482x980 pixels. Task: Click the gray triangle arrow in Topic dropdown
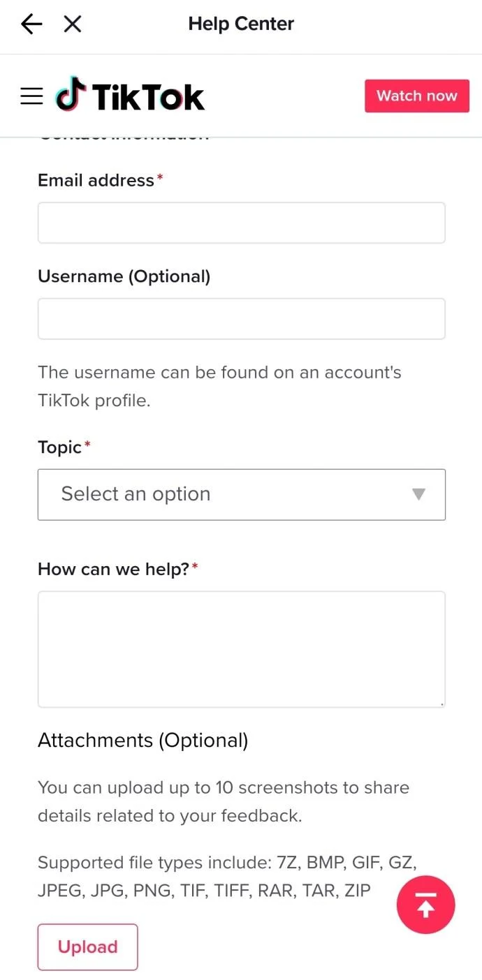pyautogui.click(x=418, y=494)
